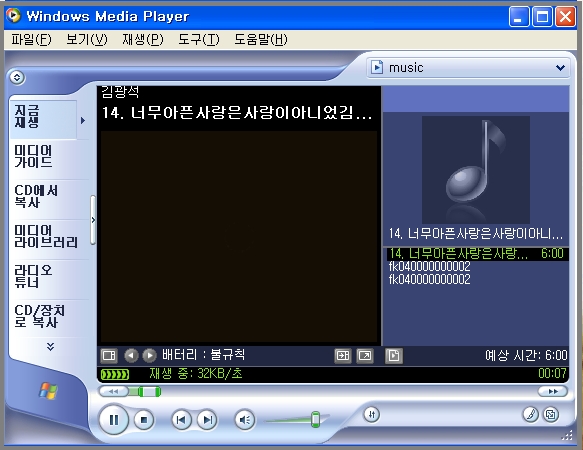
Task: Open the CD에서 복사 tab
Action: point(49,199)
